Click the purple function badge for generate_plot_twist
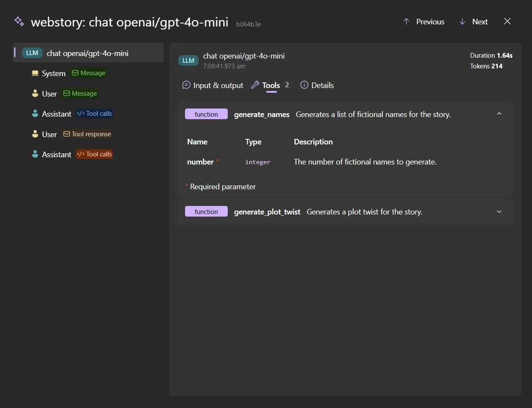 206,211
